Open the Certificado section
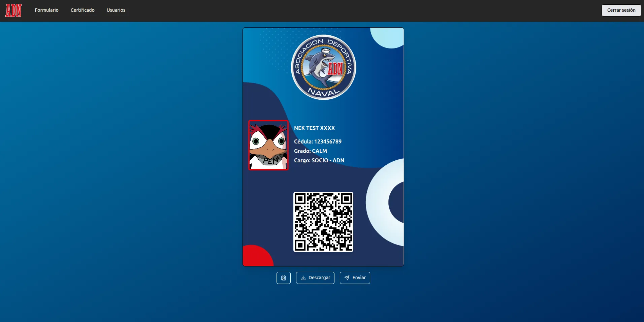This screenshot has height=322, width=644. [x=82, y=10]
